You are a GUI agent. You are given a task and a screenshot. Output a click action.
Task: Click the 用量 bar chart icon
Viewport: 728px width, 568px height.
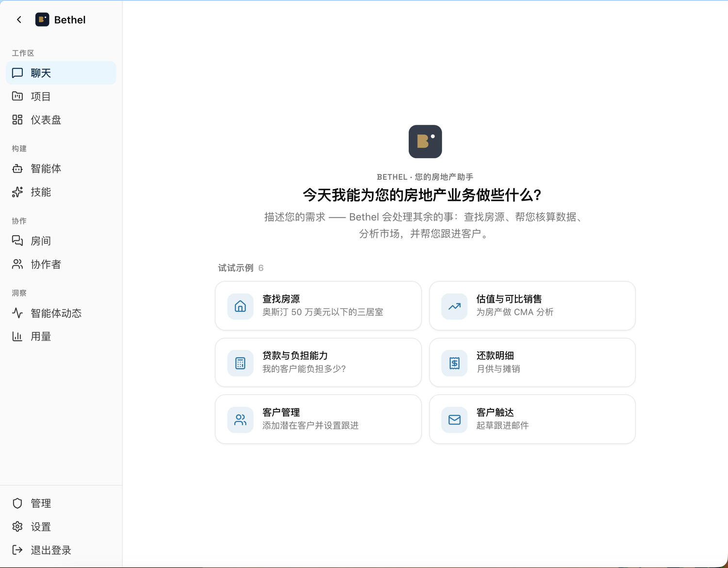pos(17,336)
